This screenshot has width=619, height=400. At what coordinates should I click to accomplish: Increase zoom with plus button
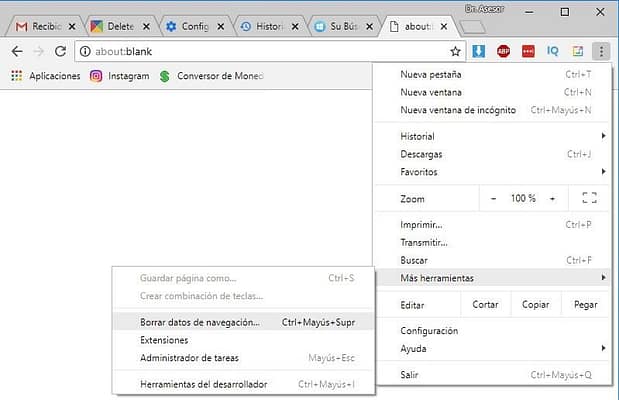[552, 199]
